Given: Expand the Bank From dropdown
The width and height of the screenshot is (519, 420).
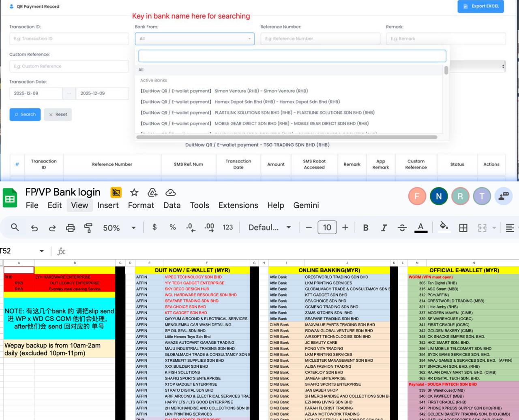Looking at the screenshot, I should (195, 39).
